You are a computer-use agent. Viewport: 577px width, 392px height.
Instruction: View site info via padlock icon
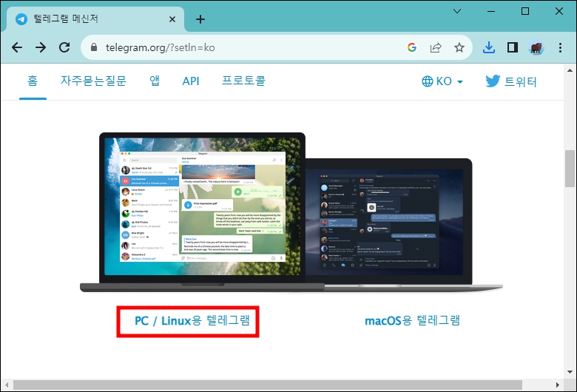click(x=94, y=47)
